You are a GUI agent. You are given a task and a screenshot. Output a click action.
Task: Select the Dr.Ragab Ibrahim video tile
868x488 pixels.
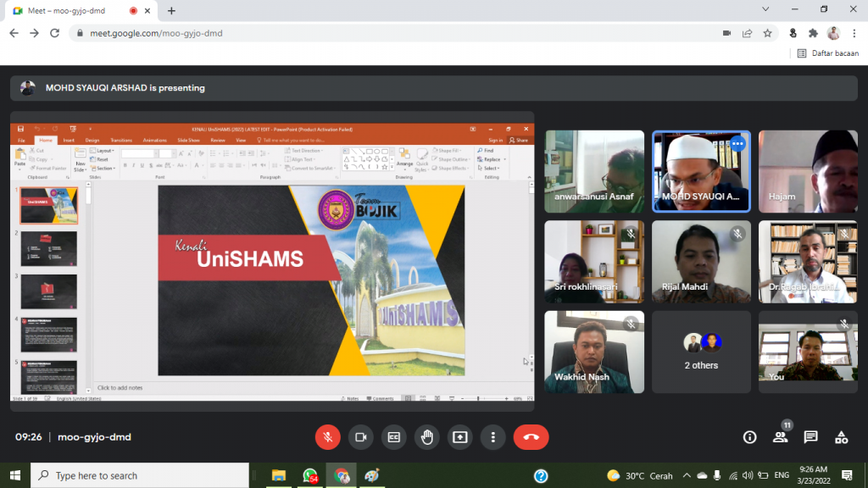point(808,262)
